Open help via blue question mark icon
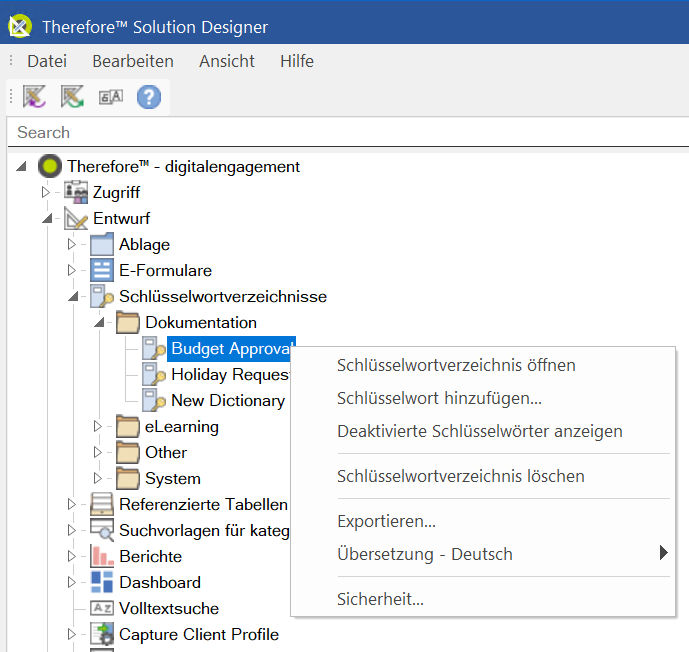Viewport: 689px width, 652px height. point(149,97)
